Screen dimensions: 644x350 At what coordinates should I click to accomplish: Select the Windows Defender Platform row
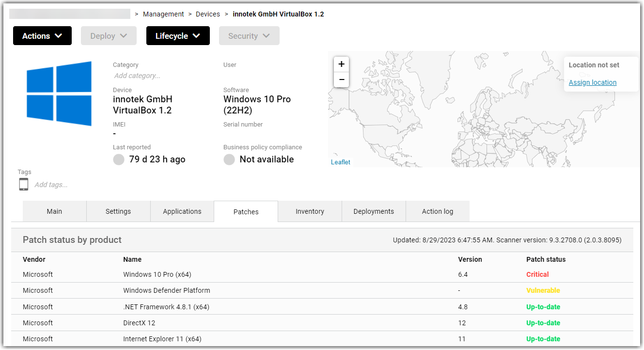[322, 290]
